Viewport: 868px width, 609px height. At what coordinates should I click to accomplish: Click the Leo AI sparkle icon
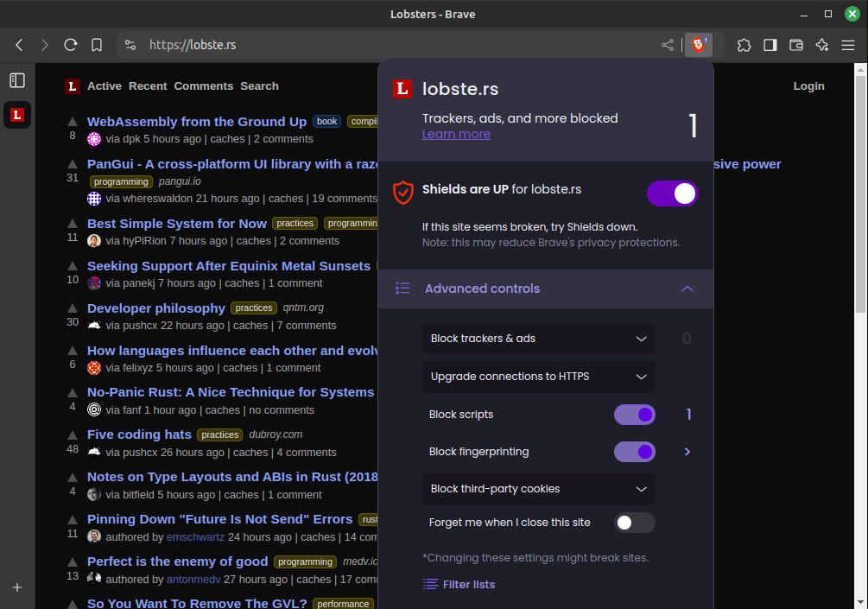click(821, 45)
